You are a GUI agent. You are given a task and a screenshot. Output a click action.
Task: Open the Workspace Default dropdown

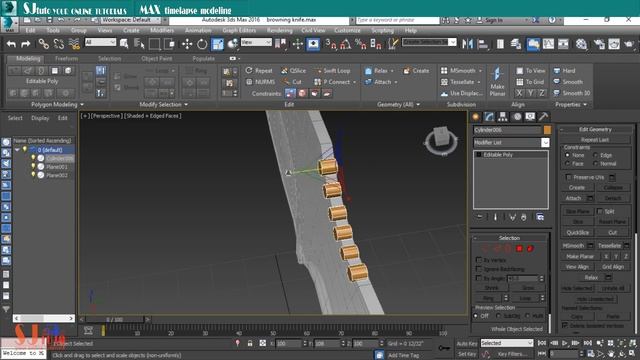pos(130,20)
